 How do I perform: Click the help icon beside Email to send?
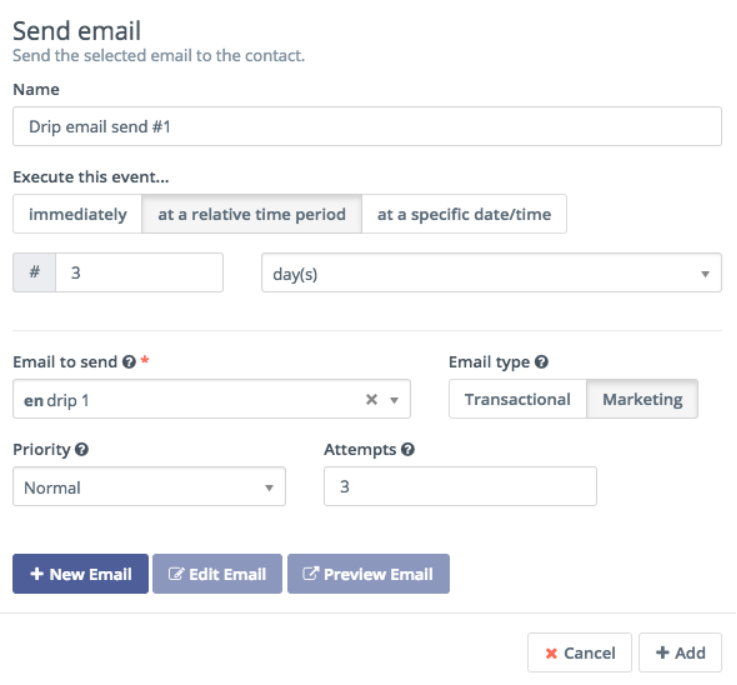[x=129, y=361]
